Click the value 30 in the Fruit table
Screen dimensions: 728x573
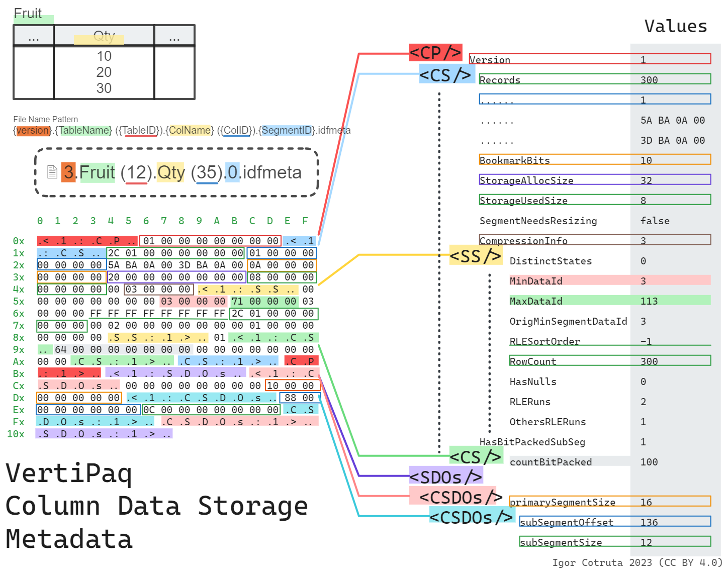click(104, 88)
